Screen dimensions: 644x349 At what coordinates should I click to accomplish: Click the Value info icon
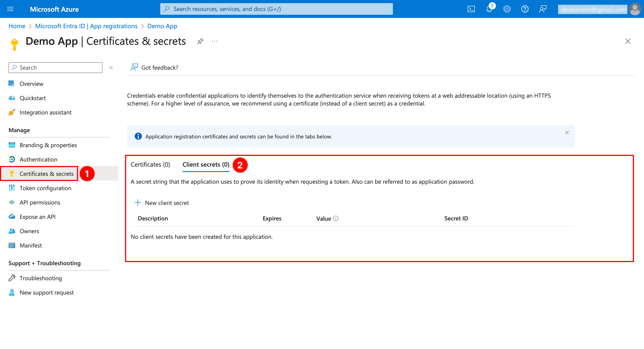pyautogui.click(x=336, y=218)
